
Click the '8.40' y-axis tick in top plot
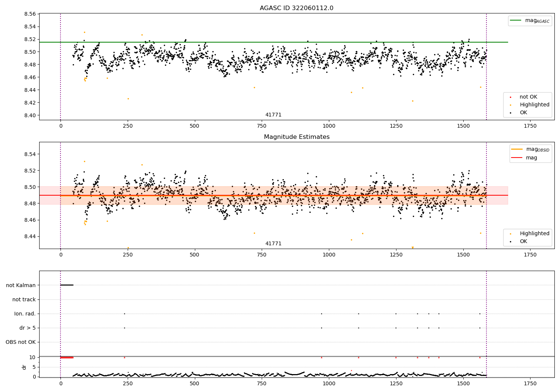[30, 115]
